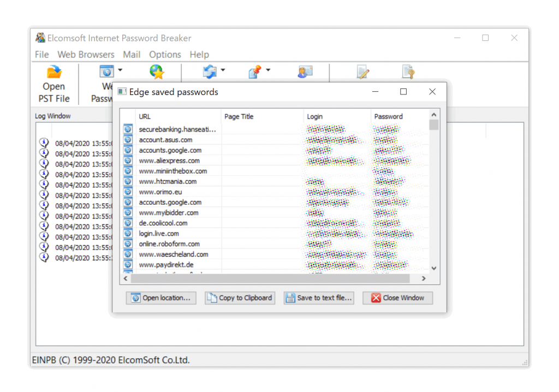Open a PST file using the toolbar icon
Viewport: 559px width, 392px height.
click(x=53, y=72)
